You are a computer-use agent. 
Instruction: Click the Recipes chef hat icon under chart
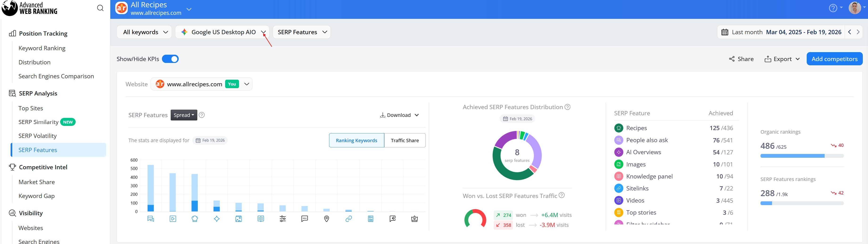point(195,219)
